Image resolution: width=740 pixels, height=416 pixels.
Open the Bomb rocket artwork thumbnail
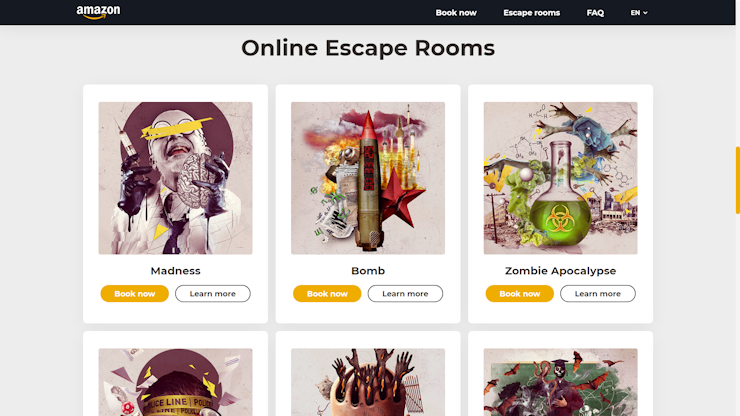click(x=368, y=178)
